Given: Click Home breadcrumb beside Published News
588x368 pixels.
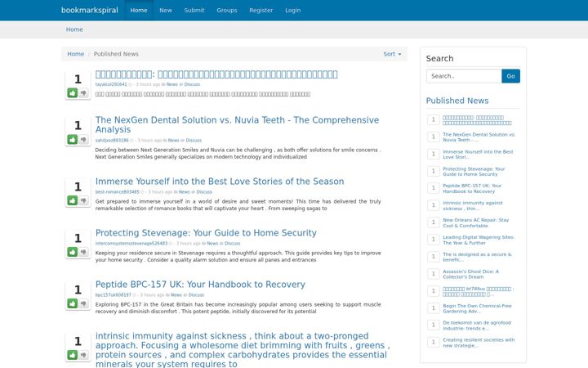Looking at the screenshot, I should tap(76, 54).
